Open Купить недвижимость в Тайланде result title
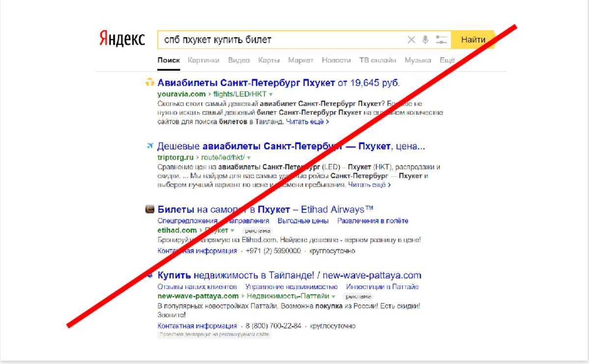 [x=290, y=275]
